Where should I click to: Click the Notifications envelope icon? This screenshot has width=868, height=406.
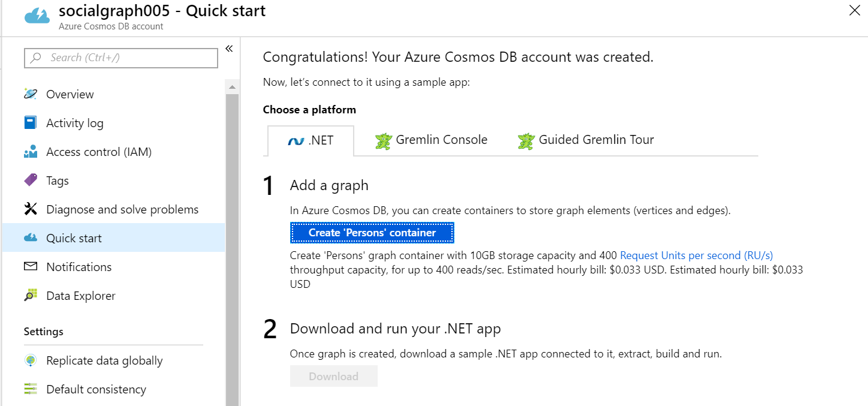click(x=31, y=267)
